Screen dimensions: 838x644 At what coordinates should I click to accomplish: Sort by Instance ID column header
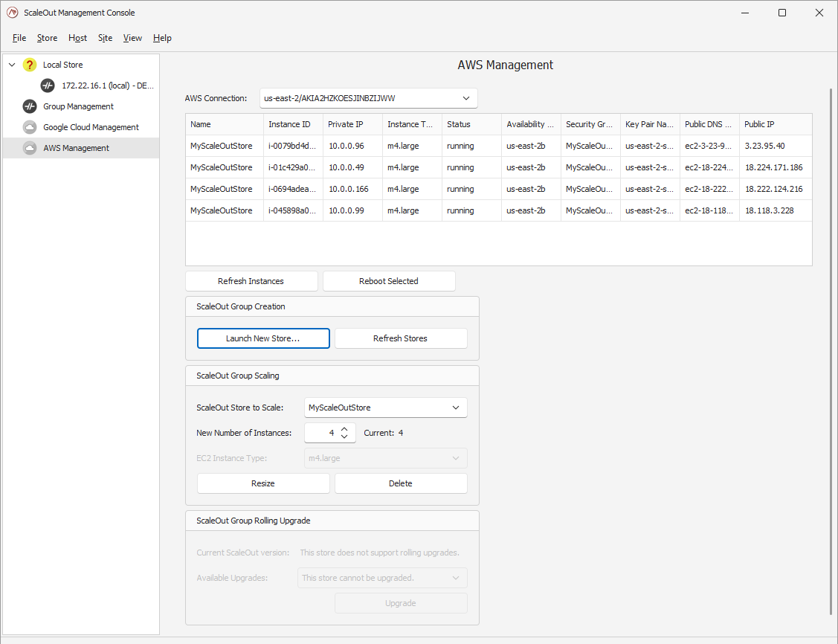pos(293,124)
